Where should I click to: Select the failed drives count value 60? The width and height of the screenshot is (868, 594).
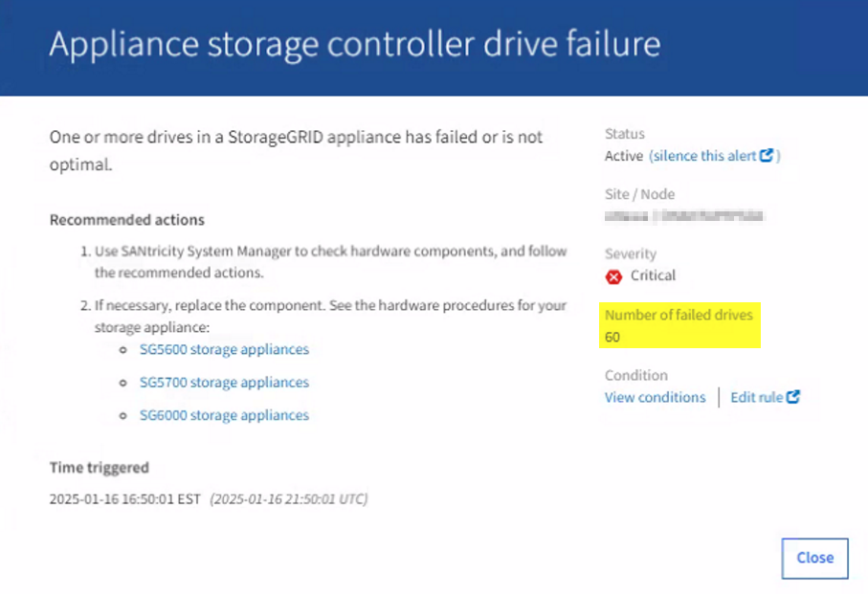pos(612,337)
